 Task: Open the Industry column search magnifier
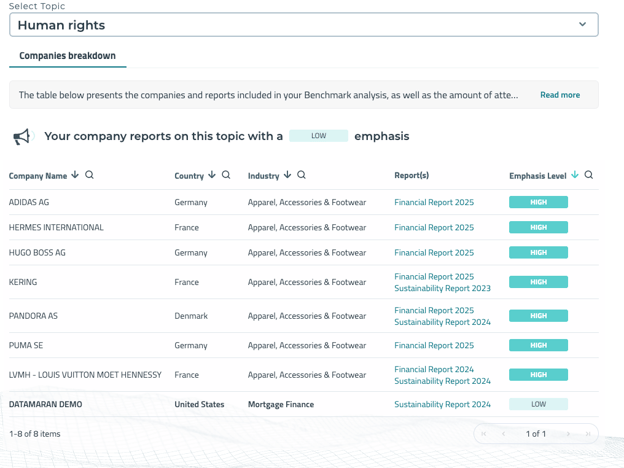tap(301, 175)
